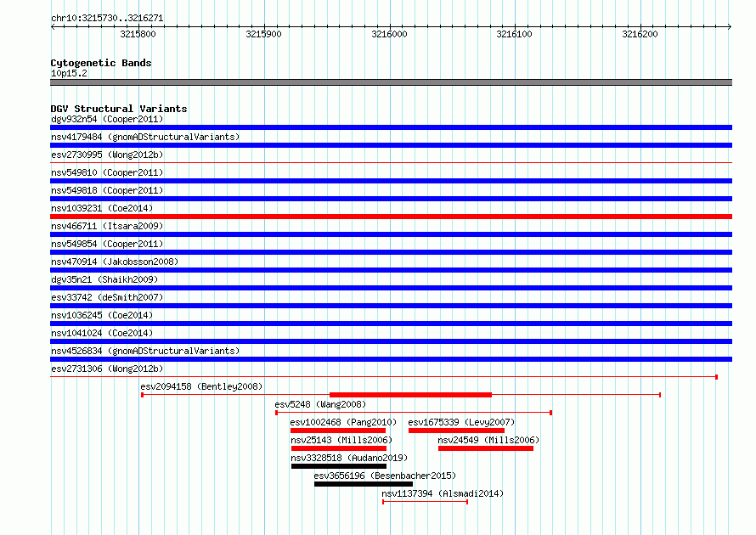Open esv5248 (Wang2008) label

[320, 404]
